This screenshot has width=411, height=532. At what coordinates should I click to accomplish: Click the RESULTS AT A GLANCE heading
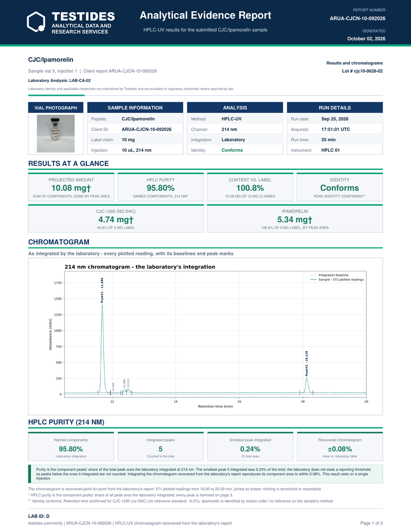click(x=68, y=163)
